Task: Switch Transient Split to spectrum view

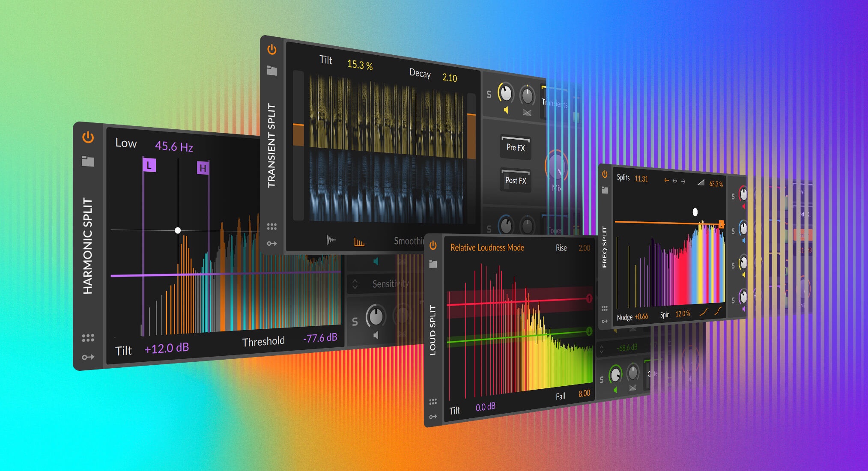Action: [x=359, y=241]
